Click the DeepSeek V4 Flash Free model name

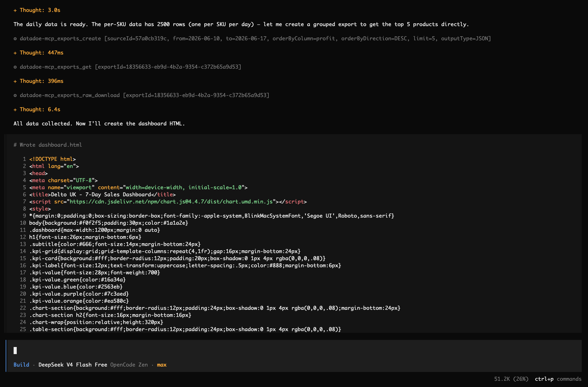pos(73,365)
